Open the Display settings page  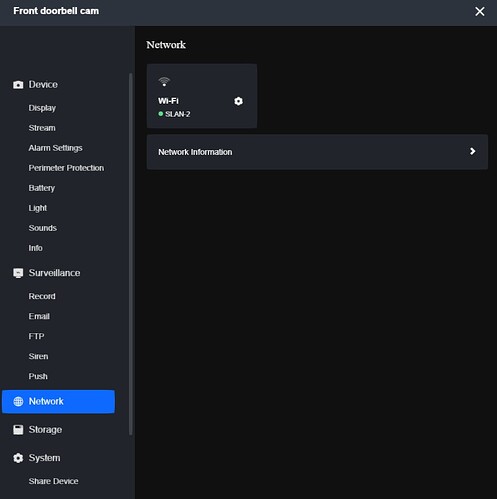pyautogui.click(x=42, y=108)
